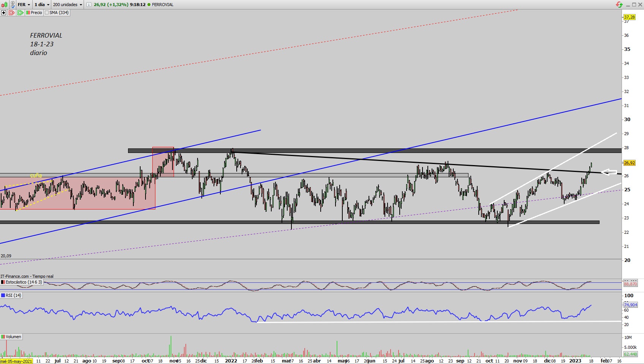
Task: Open the candlestick chart style icon
Action: click(x=4, y=5)
